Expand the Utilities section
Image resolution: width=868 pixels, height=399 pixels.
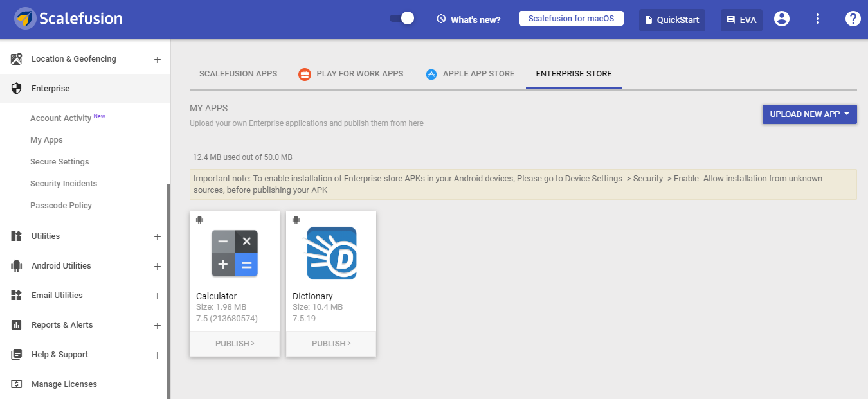click(x=158, y=236)
